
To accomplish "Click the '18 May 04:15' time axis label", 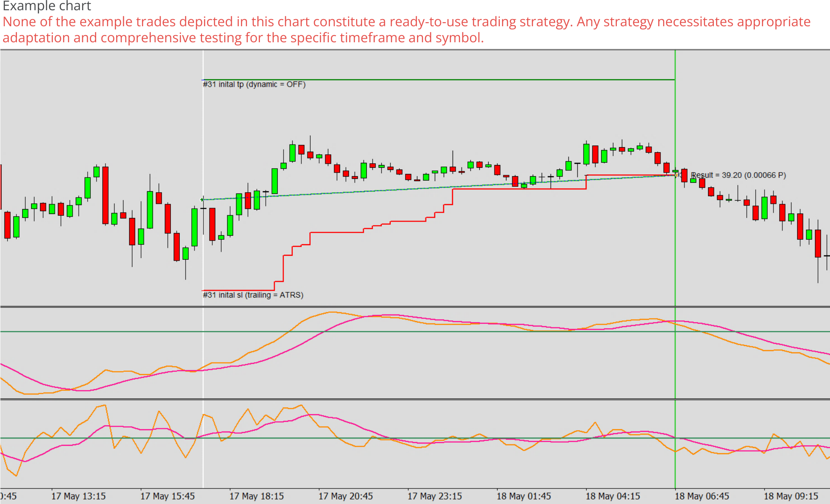I will [613, 496].
